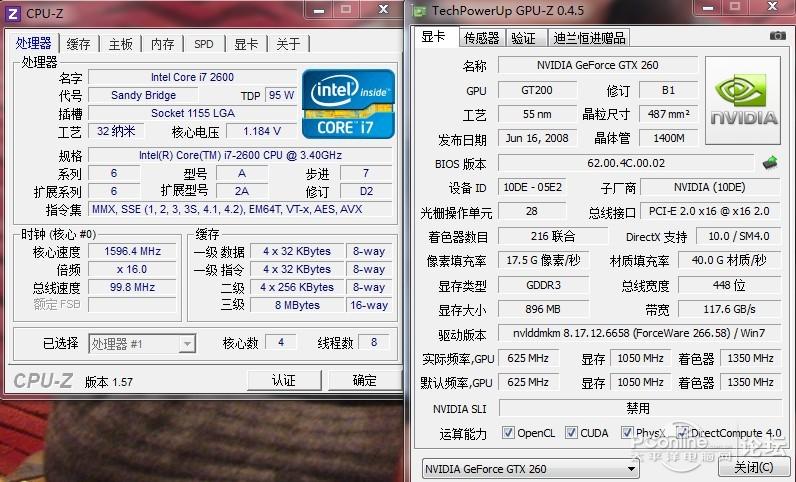The width and height of the screenshot is (796, 482).
Task: Close the CPU-Z window
Action: click(384, 10)
